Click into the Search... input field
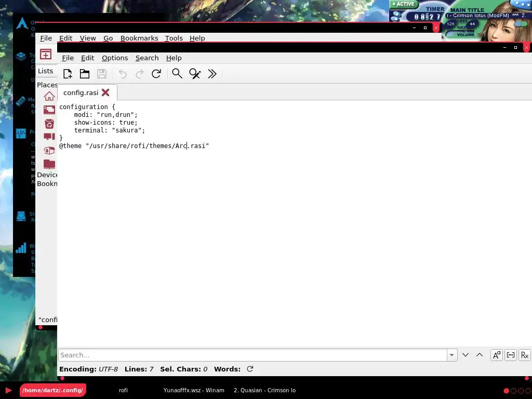Image resolution: width=532 pixels, height=399 pixels. coord(252,355)
